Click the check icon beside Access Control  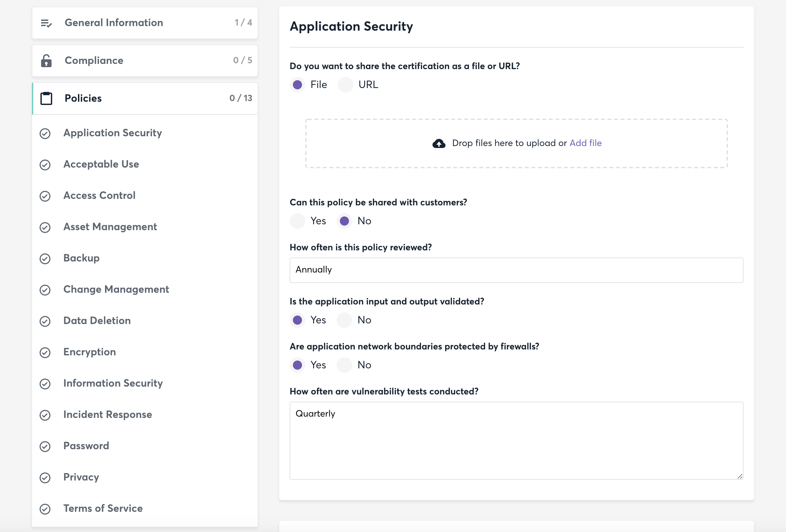click(x=45, y=196)
